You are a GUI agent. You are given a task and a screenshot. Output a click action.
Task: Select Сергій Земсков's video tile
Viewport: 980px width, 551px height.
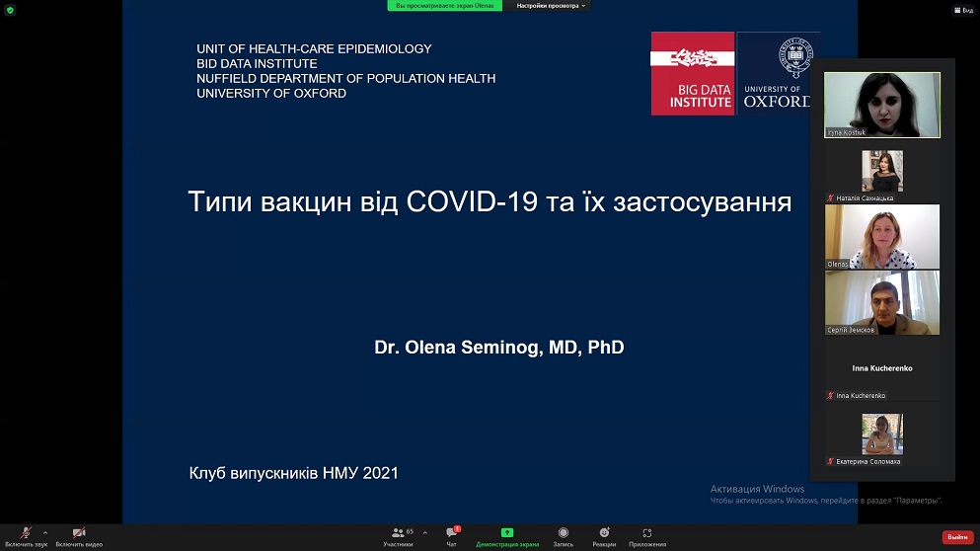881,303
